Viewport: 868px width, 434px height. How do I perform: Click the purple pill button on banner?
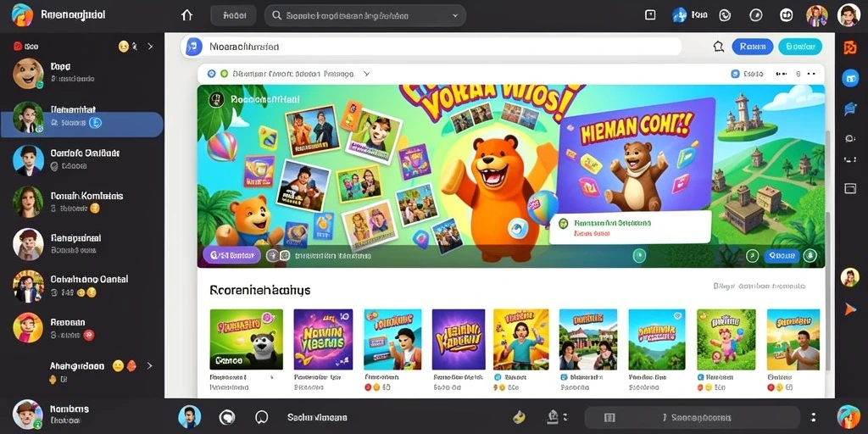(x=231, y=255)
